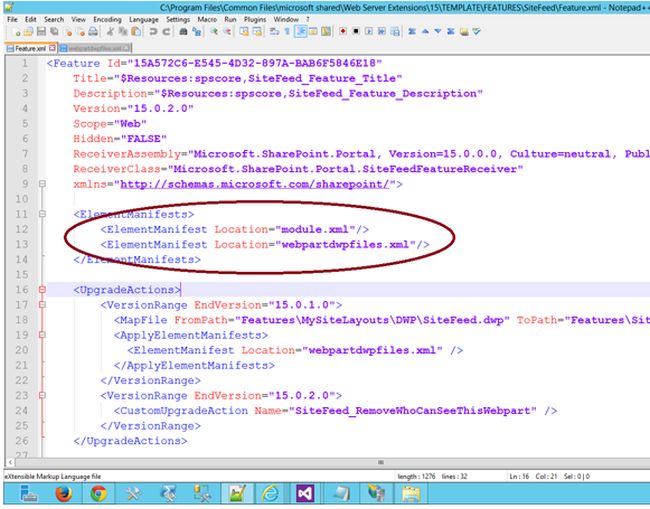Click line number 10 in the margin
Screen dimensions: 650x509
tap(22, 199)
